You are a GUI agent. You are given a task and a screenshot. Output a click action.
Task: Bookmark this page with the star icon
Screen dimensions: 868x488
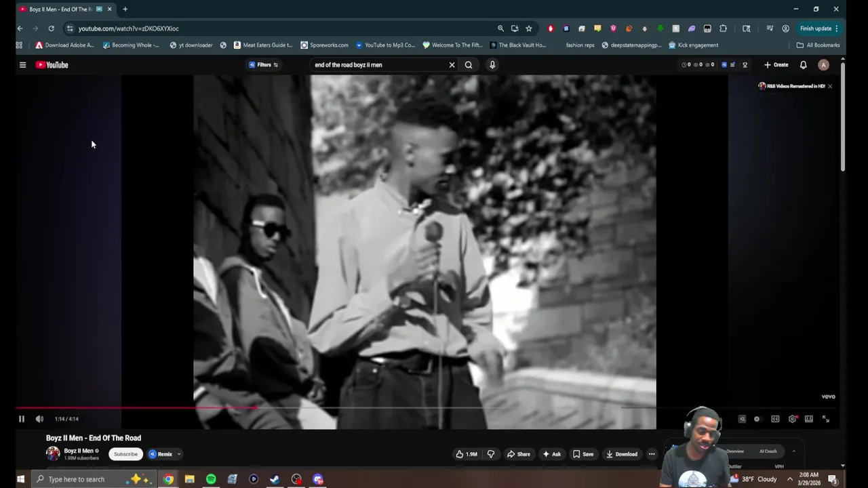click(x=529, y=28)
